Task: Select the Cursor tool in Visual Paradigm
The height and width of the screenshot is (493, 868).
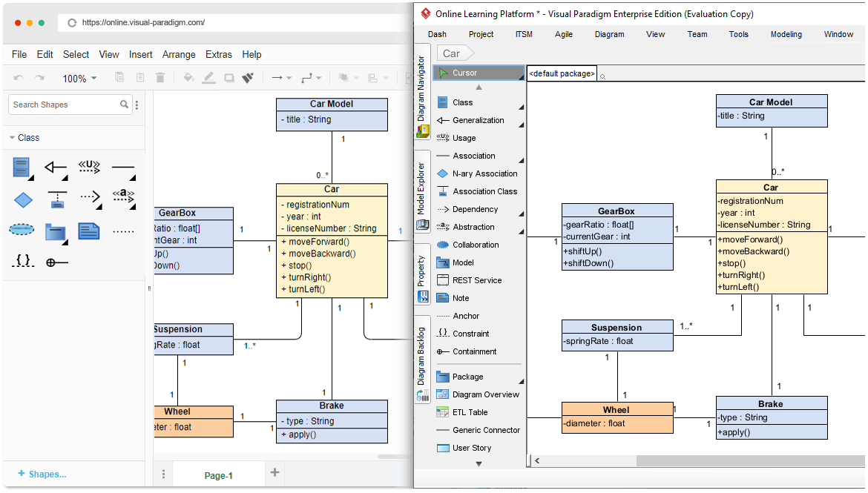Action: pos(479,73)
